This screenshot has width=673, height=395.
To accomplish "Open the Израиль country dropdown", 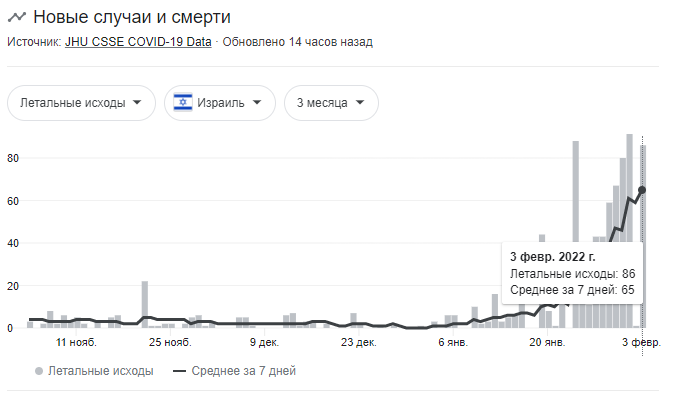I will pos(220,103).
